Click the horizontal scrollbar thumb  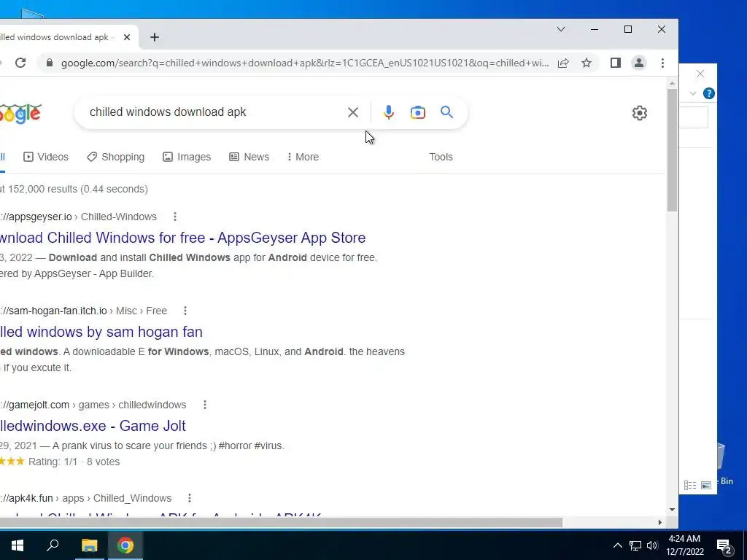281,522
